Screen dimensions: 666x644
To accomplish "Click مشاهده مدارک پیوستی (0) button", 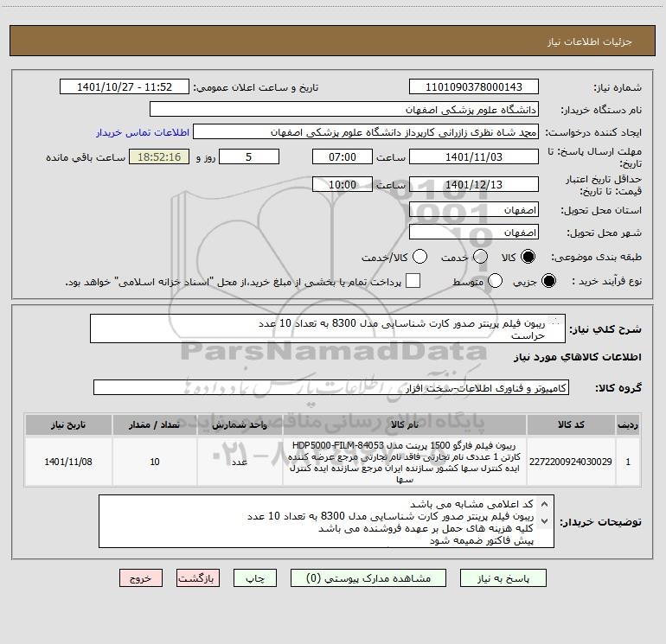I will pyautogui.click(x=368, y=578).
